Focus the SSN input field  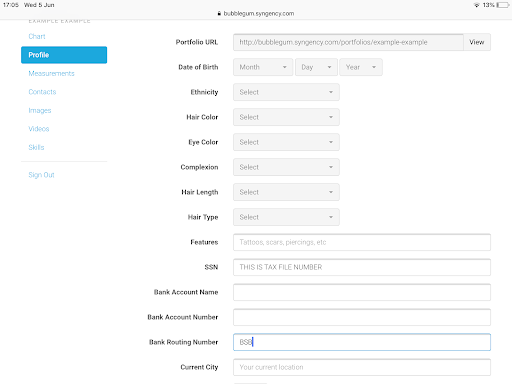362,267
